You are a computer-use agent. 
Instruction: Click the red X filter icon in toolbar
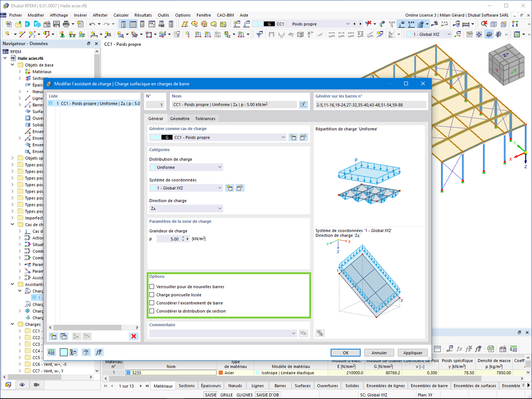tap(368, 24)
